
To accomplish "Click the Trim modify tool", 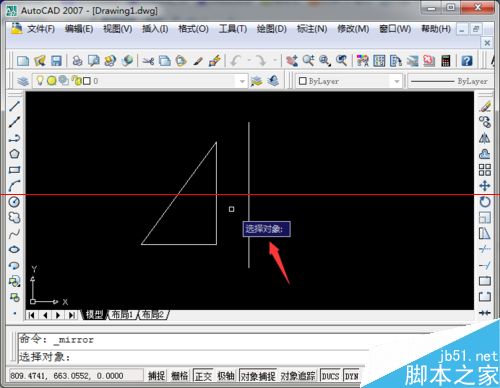I will click(485, 249).
